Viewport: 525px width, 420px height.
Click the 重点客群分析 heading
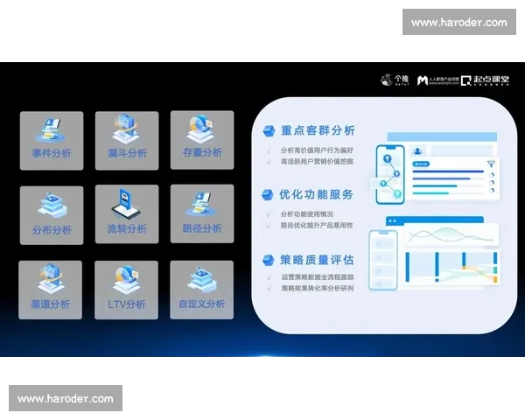pos(317,130)
